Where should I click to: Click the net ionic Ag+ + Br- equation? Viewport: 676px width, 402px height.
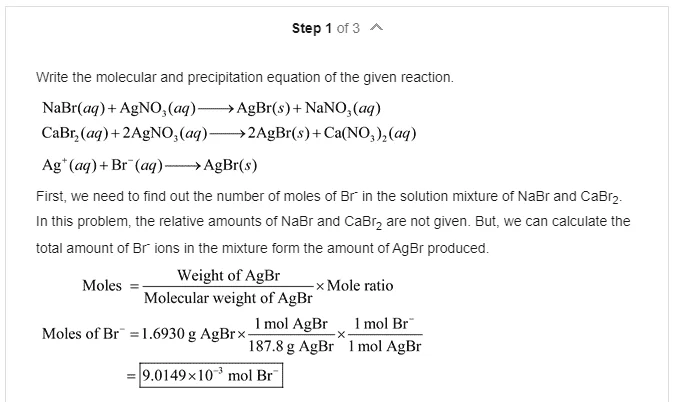pyautogui.click(x=149, y=165)
